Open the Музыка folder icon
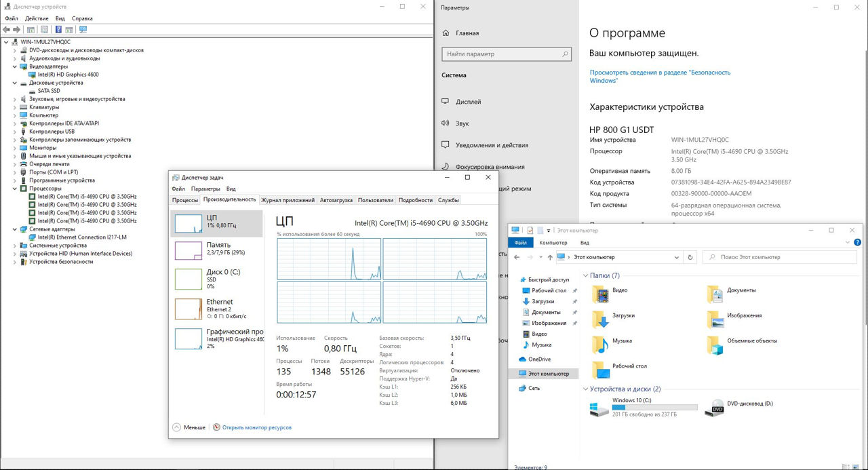868x470 pixels. (600, 345)
